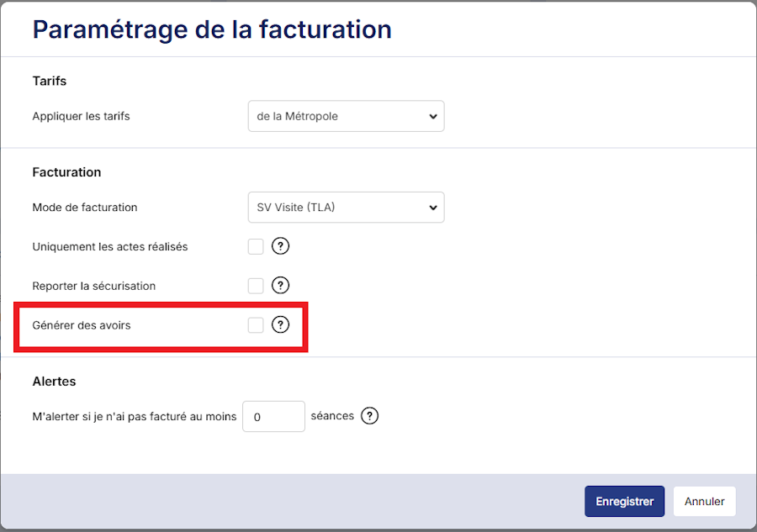Viewport: 757px width, 532px height.
Task: Check the Générer des avoirs box
Action: click(256, 324)
